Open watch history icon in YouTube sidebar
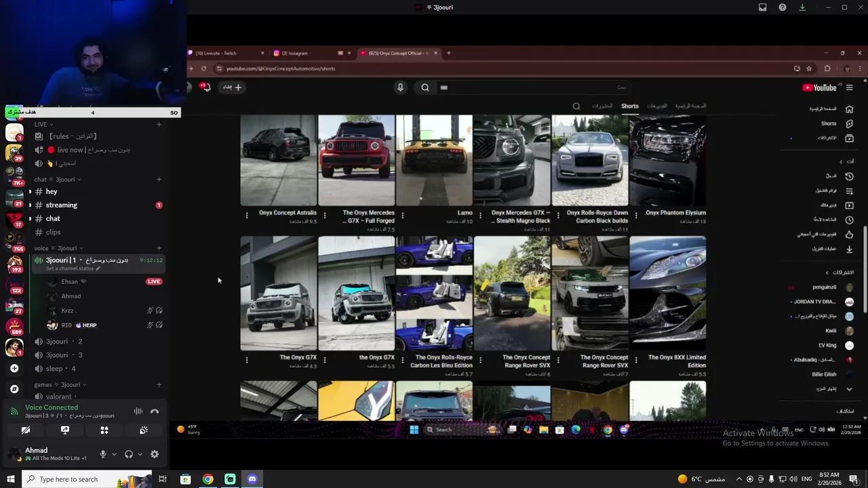The width and height of the screenshot is (868, 488). pos(849,176)
